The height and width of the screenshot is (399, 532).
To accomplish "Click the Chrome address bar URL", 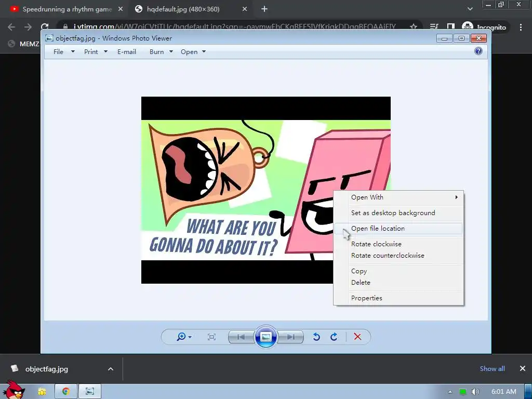I will tap(234, 27).
